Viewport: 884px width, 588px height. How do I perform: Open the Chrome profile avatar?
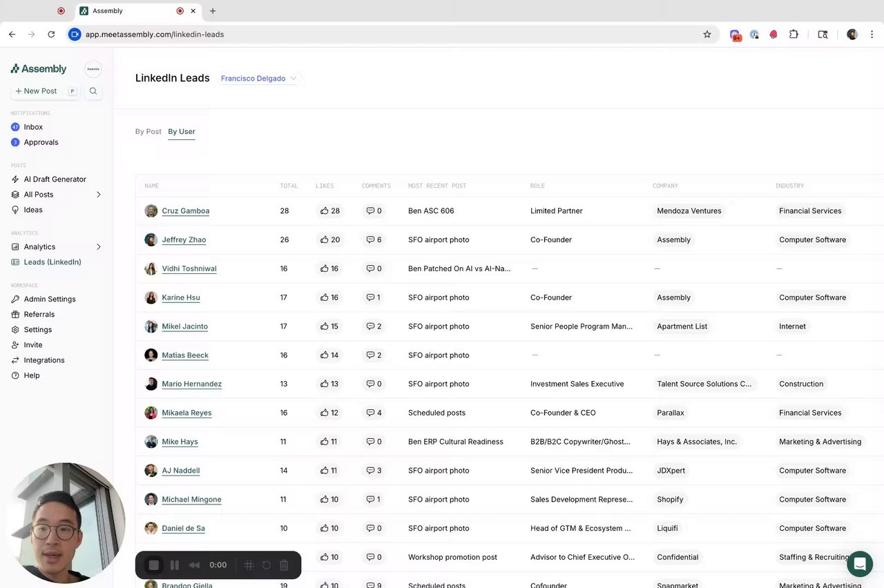tap(852, 35)
